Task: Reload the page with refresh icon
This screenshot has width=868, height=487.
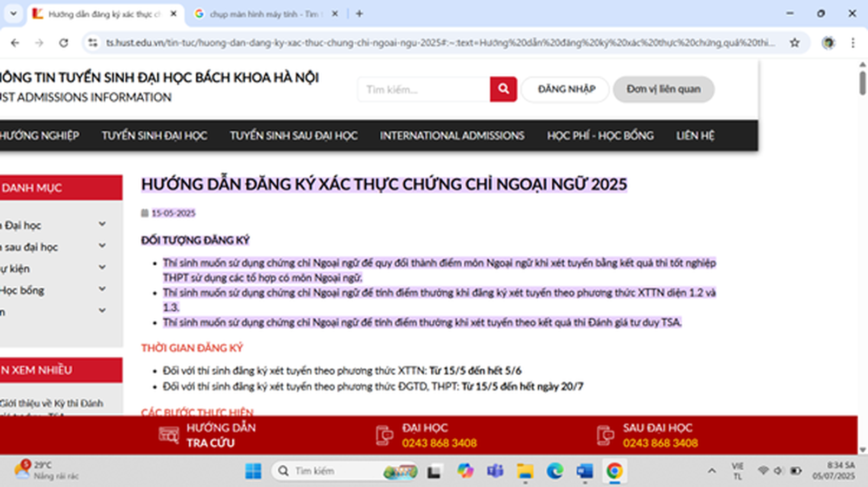Action: (x=63, y=43)
